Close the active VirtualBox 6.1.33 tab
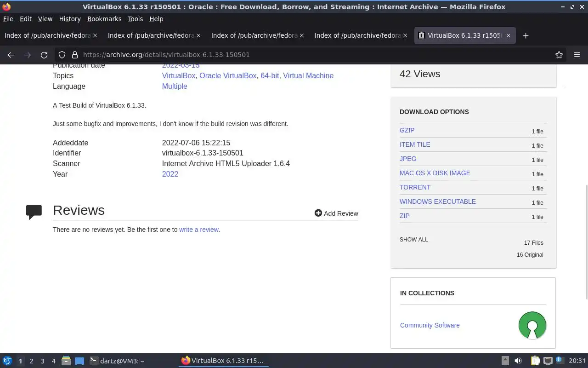 pos(509,35)
